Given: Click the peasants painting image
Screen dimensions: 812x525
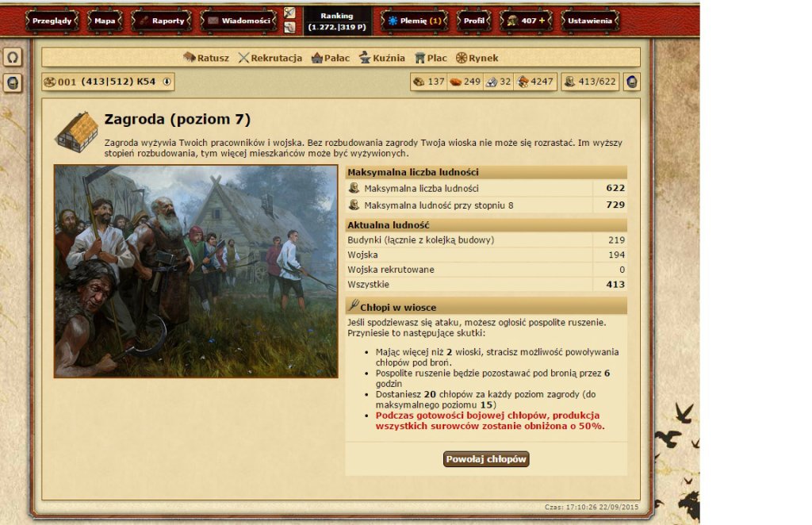Looking at the screenshot, I should [196, 271].
